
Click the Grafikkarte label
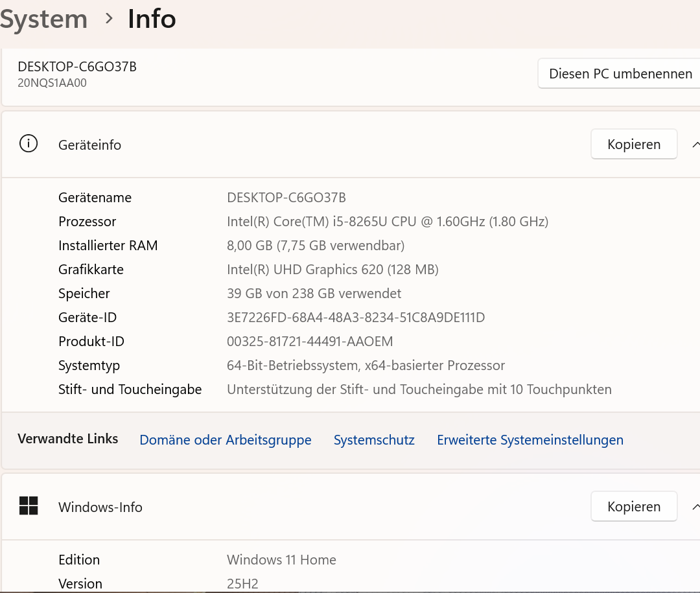91,270
